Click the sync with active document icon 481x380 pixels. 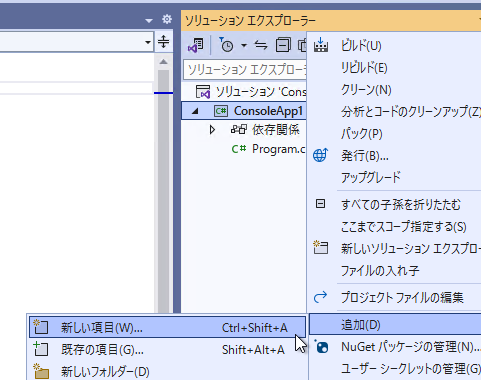pos(261,45)
